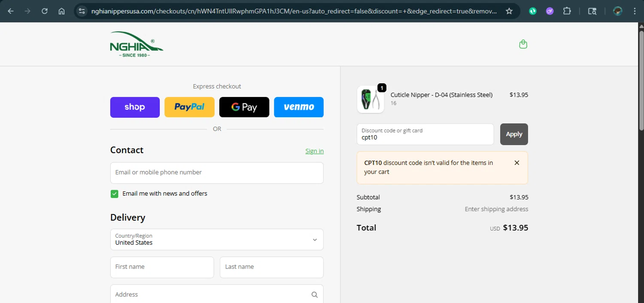Focus the Email or mobile phone number field
The image size is (644, 303).
coord(217,173)
